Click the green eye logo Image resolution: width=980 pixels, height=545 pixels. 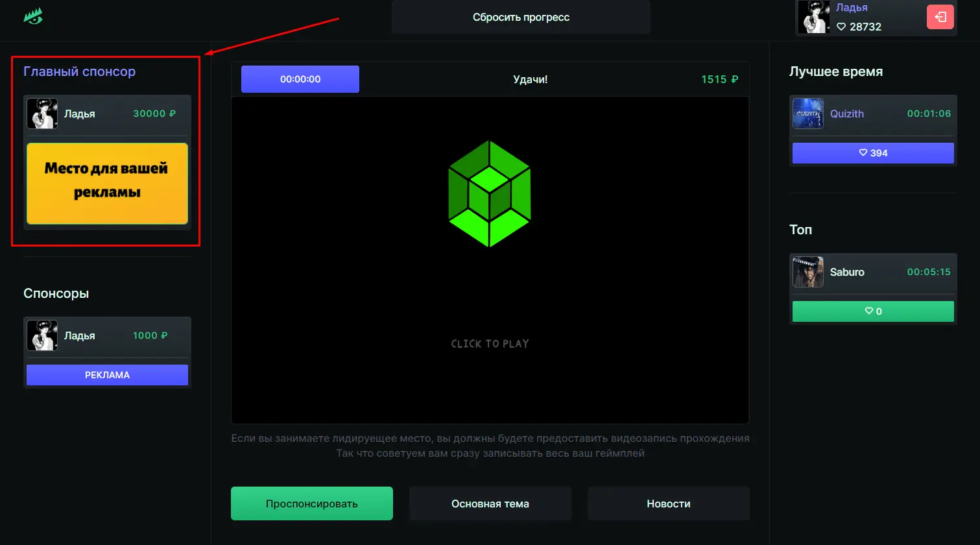click(x=33, y=16)
